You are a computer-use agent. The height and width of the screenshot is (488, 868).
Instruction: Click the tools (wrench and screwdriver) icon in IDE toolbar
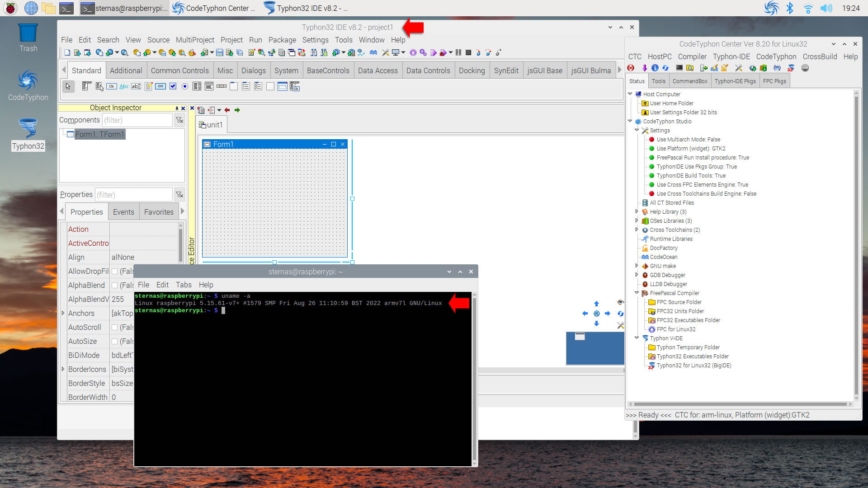(x=385, y=53)
